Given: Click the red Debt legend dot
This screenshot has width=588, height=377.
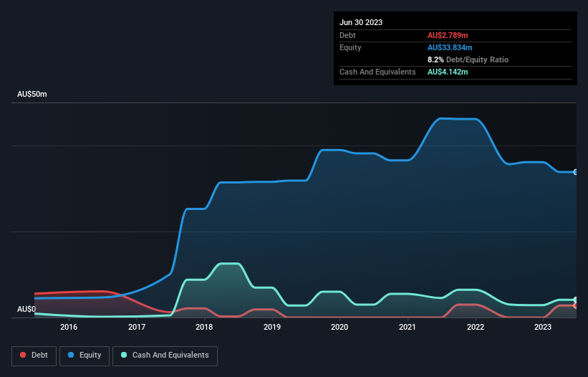Looking at the screenshot, I should (23, 355).
